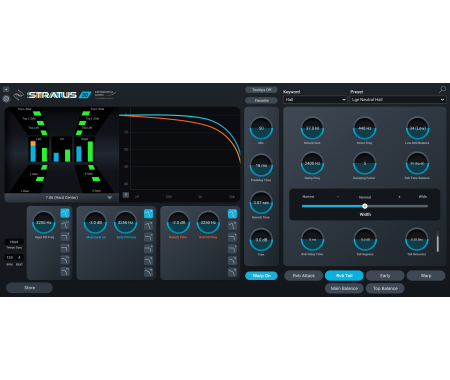
Task: Click the Xover Freq knob
Action: pyautogui.click(x=365, y=128)
